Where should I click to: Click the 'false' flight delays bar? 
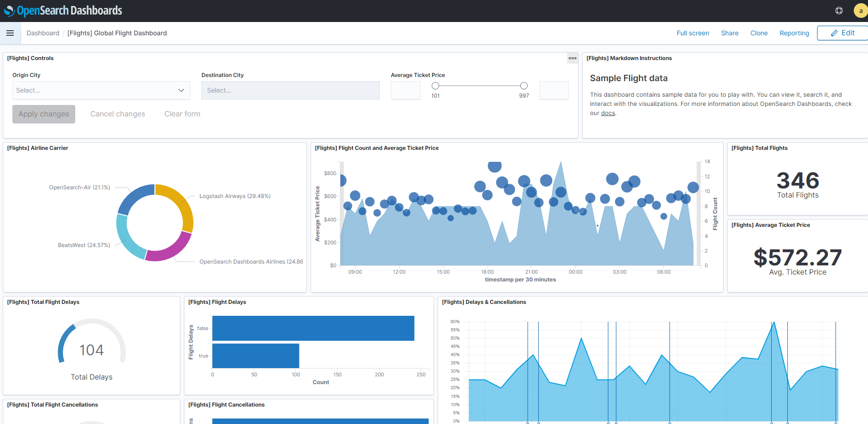coord(313,328)
